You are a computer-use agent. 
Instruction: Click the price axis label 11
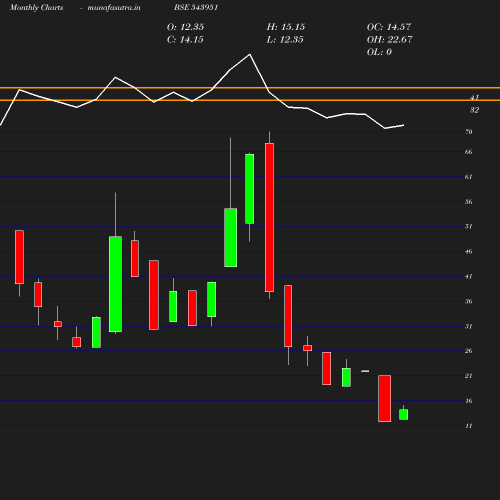click(x=469, y=426)
